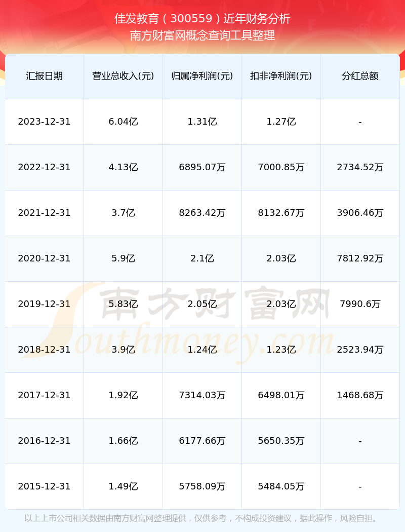Click the 8263.42万 net profit cell
This screenshot has width=405, height=532.
click(x=202, y=213)
